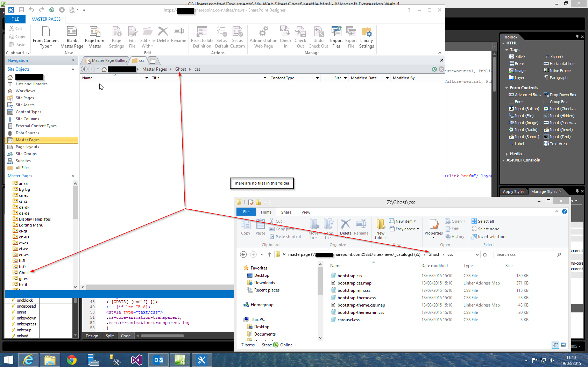The width and height of the screenshot is (588, 367).
Task: Click Paste in SharePoint Designer Clipboard group
Action: (17, 45)
